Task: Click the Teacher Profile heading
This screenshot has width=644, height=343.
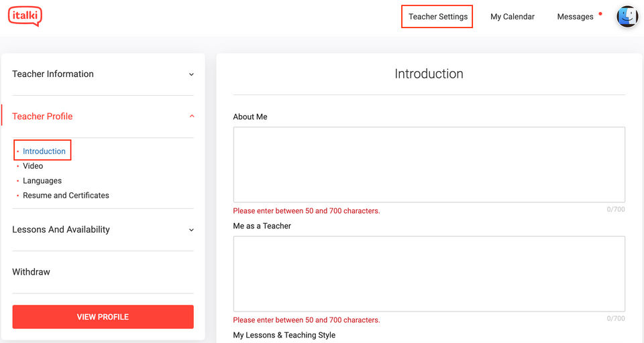Action: (x=42, y=117)
